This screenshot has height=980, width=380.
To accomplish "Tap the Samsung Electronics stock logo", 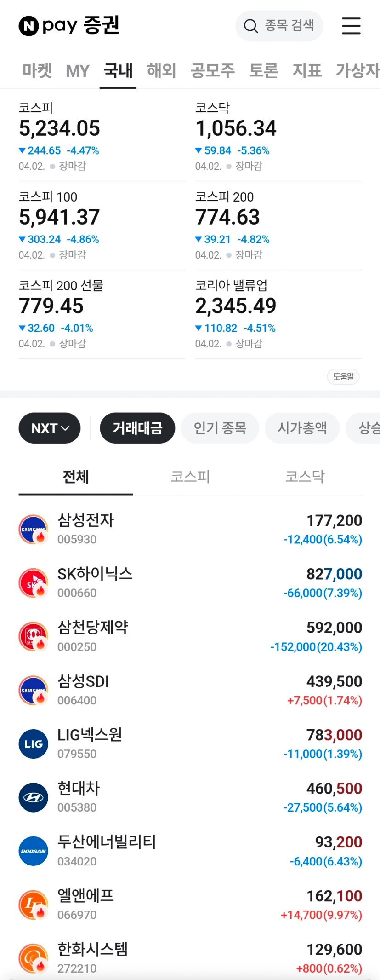I will coord(34,530).
